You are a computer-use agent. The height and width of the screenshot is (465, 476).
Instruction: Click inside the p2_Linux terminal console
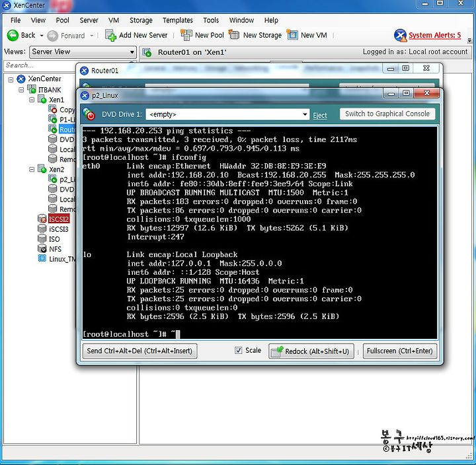click(x=260, y=232)
